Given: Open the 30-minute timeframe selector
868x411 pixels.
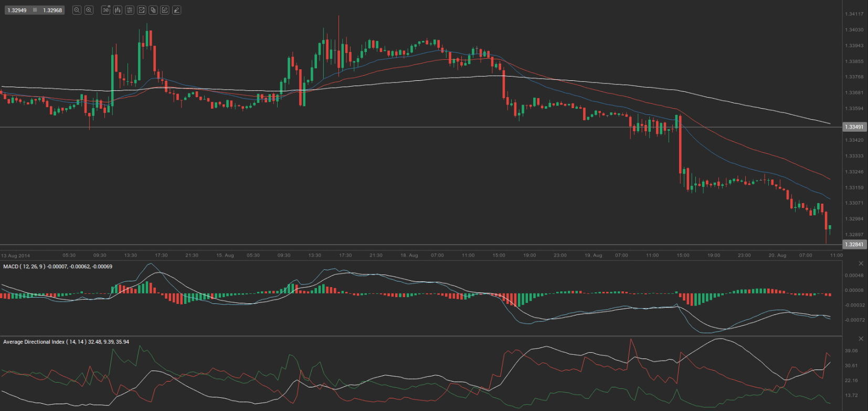Looking at the screenshot, I should point(105,10).
